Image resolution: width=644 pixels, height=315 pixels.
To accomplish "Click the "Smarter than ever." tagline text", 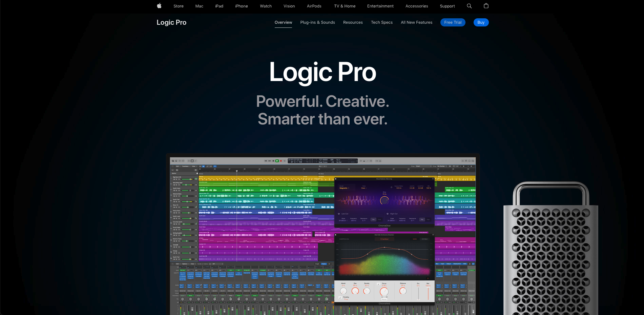I will tap(323, 119).
